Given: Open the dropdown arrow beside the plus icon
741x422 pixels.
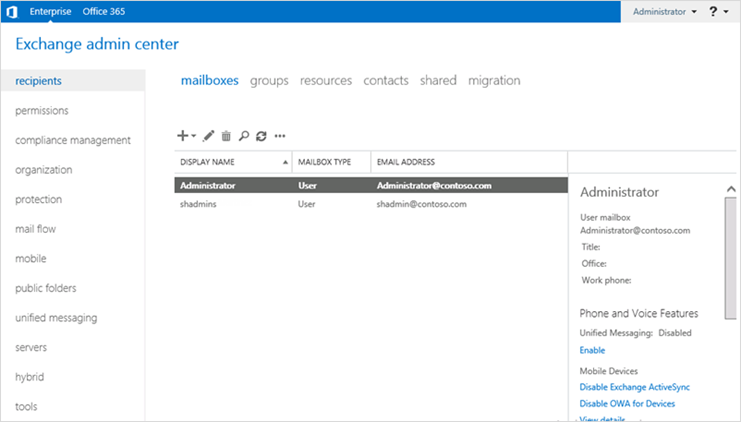Looking at the screenshot, I should 194,137.
